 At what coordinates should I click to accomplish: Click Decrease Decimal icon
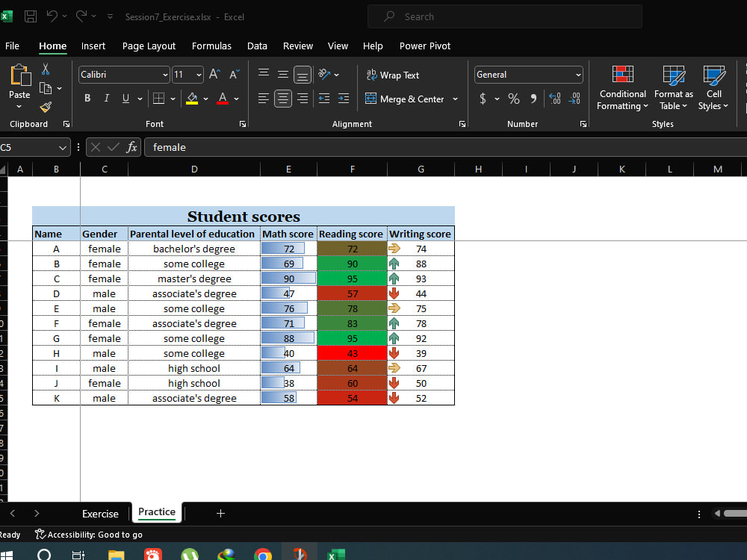574,99
